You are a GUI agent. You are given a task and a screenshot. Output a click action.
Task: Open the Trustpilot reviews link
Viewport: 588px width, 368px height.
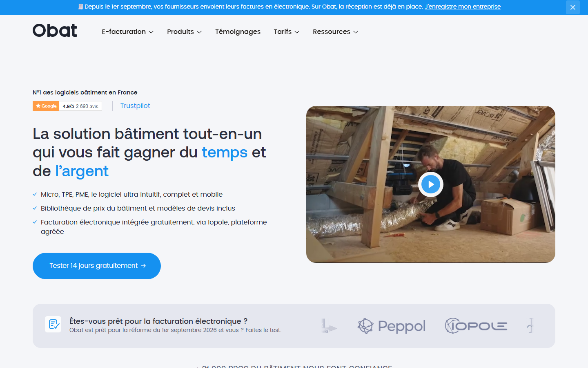[135, 106]
